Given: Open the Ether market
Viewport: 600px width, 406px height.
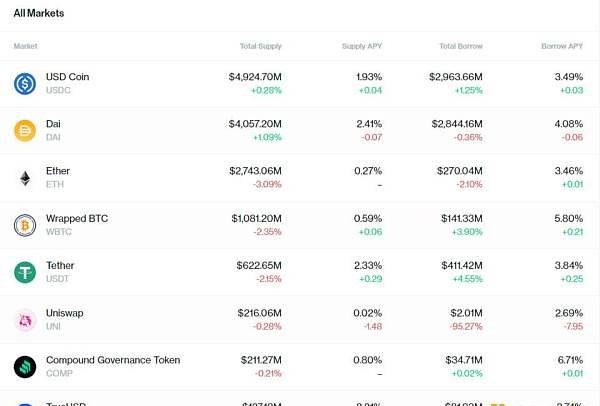Looking at the screenshot, I should click(x=300, y=178).
